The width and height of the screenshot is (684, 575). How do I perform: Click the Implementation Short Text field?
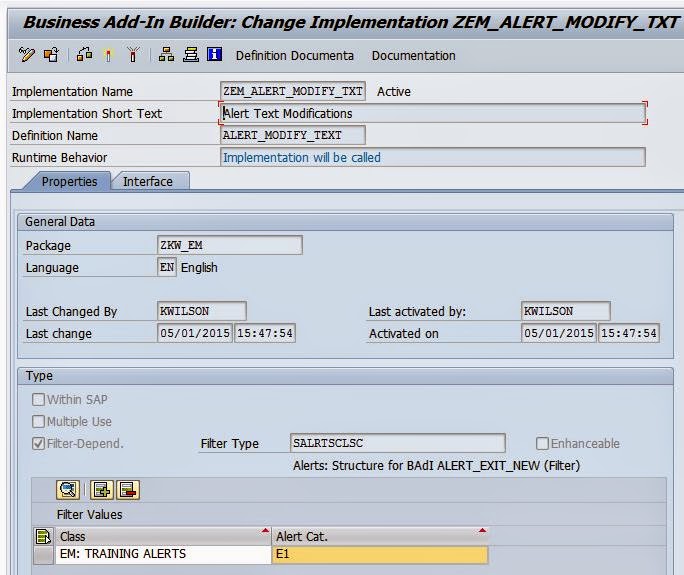pos(433,113)
